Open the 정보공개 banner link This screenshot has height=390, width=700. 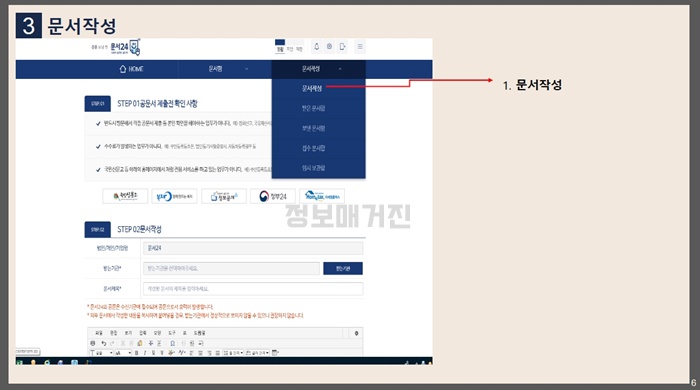(224, 196)
